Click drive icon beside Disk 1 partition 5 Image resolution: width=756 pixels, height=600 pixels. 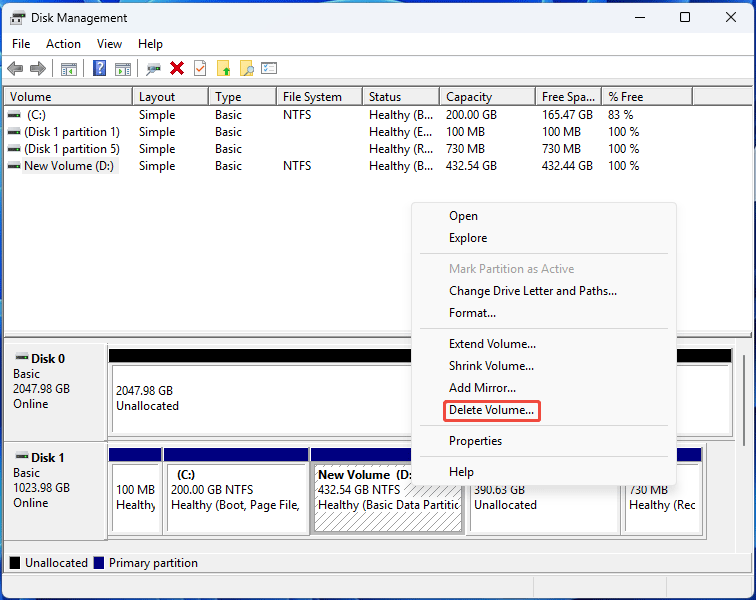coord(14,149)
